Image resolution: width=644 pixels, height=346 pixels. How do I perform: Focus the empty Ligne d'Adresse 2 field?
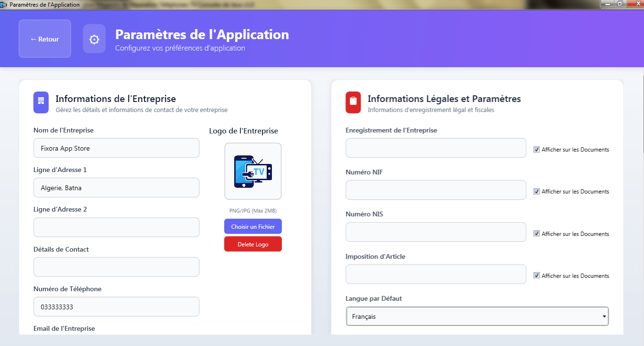click(x=116, y=227)
